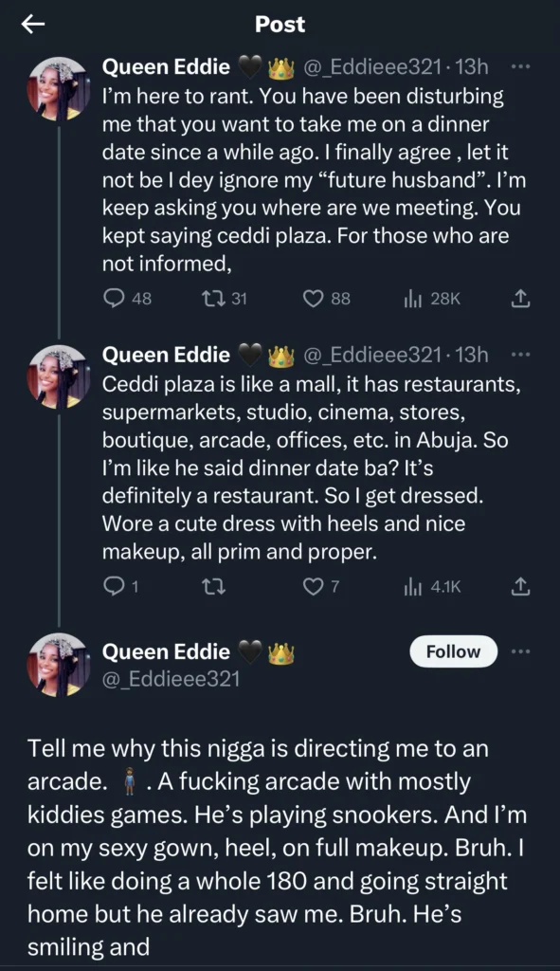Like the first tweet with the heart

tap(315, 299)
